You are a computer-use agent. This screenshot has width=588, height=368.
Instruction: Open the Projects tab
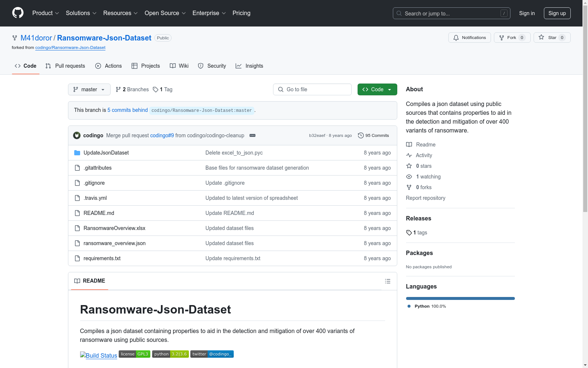tap(146, 66)
